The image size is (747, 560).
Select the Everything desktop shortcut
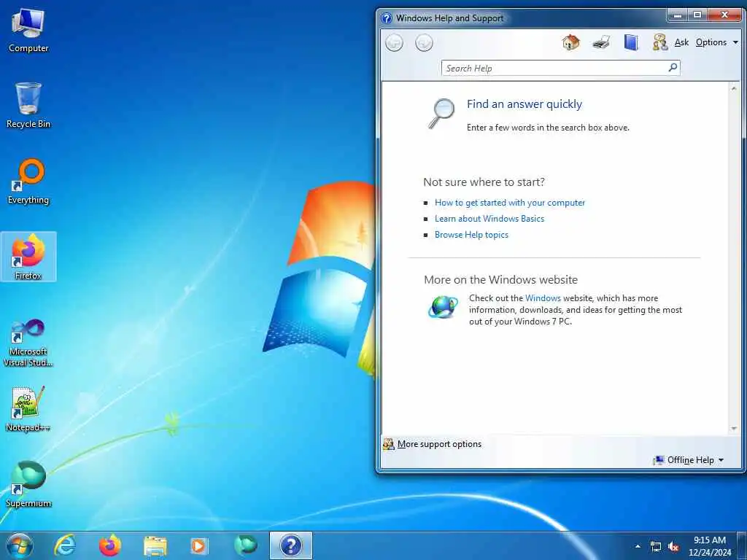28,182
